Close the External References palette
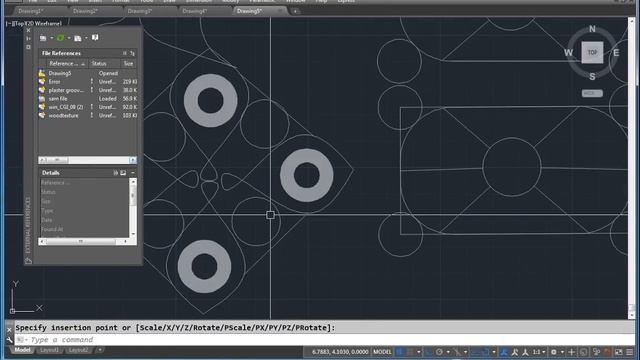Viewport: 640px width, 360px height. [x=28, y=30]
